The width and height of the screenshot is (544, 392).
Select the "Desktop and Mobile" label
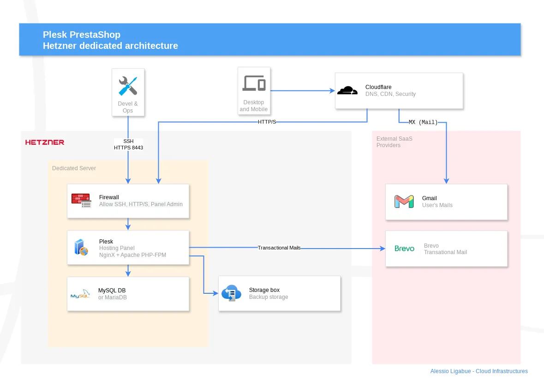point(254,106)
